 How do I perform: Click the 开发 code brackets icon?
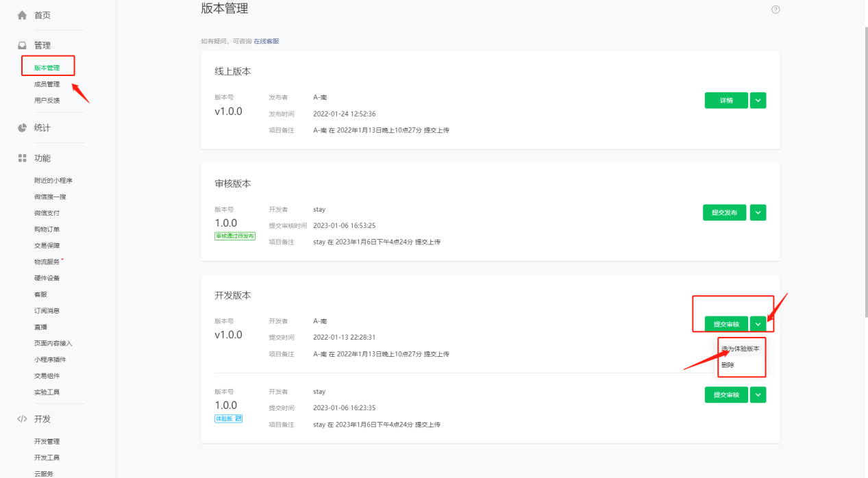tap(22, 419)
